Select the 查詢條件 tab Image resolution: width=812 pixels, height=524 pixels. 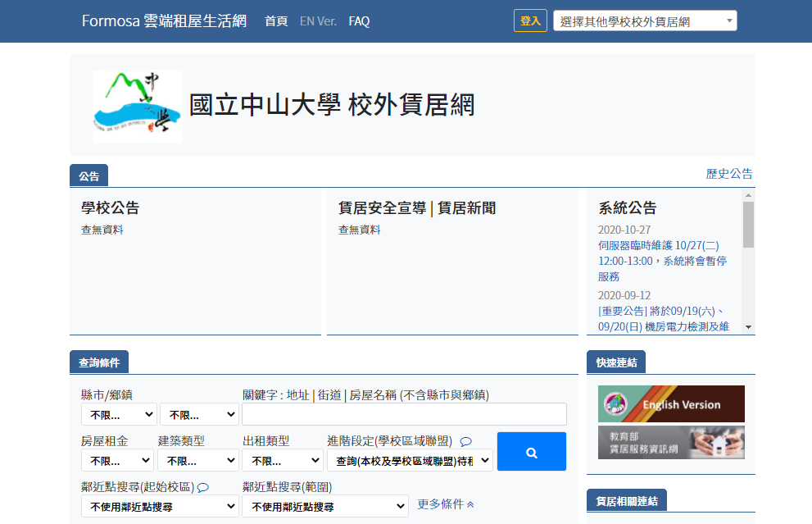(99, 362)
